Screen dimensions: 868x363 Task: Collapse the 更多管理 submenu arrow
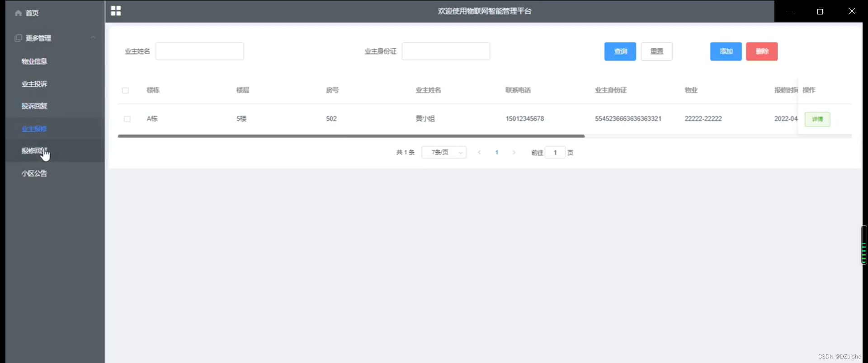[93, 37]
